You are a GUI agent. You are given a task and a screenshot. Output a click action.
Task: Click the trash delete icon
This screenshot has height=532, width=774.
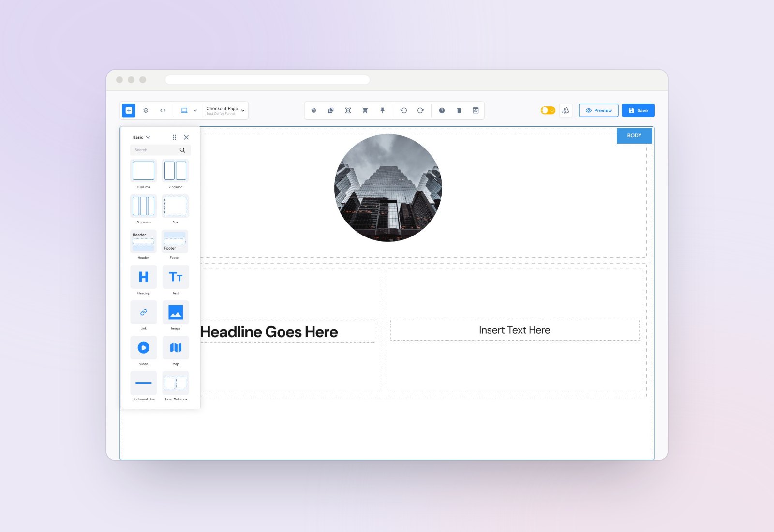[459, 110]
